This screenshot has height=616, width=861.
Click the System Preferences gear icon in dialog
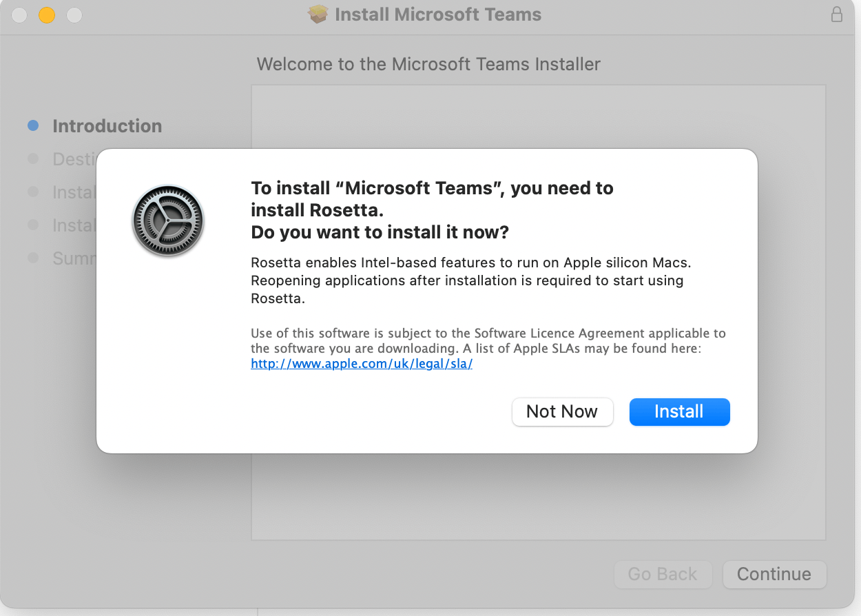pos(168,221)
